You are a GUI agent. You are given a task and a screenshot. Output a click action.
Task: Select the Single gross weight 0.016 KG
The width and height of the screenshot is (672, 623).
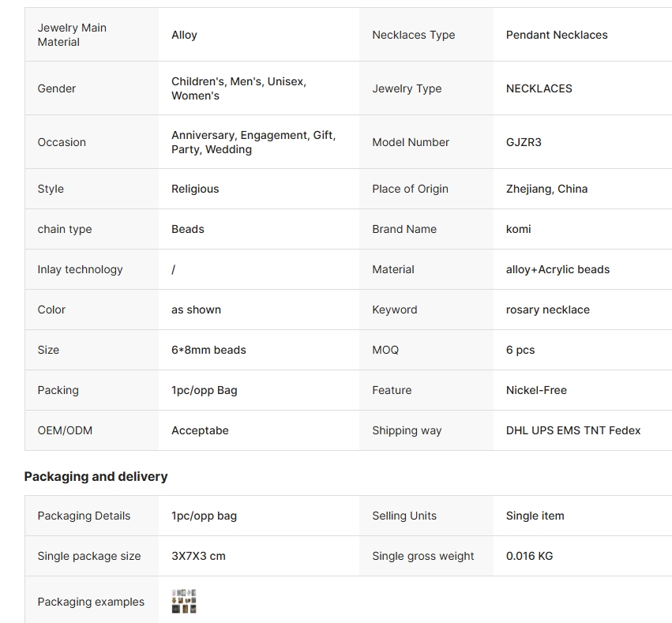click(529, 556)
